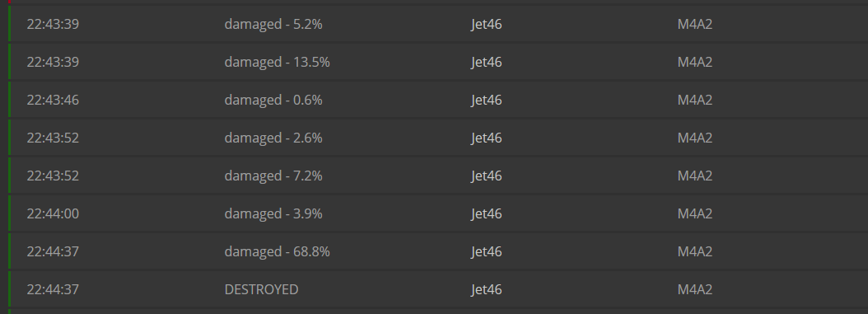Open Jet46 link in the 68.8% damage row
Viewport: 868px width, 314px height.
tap(487, 252)
